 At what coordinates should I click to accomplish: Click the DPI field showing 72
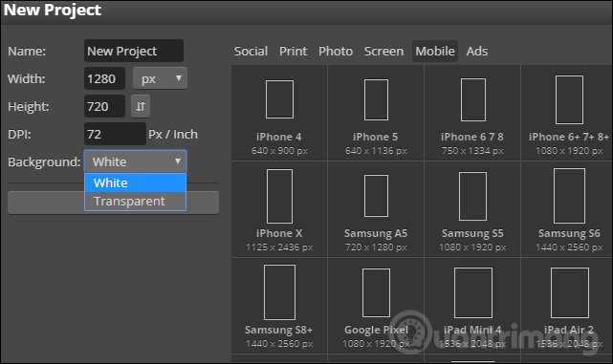115,134
